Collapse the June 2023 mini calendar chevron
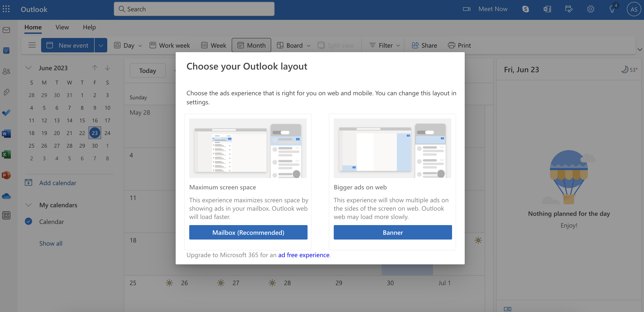The width and height of the screenshot is (644, 312). [28, 68]
